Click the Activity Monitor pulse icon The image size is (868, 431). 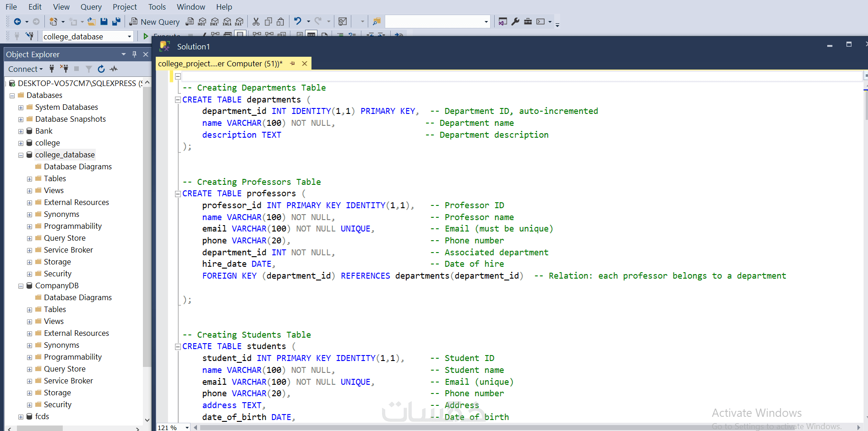point(114,69)
